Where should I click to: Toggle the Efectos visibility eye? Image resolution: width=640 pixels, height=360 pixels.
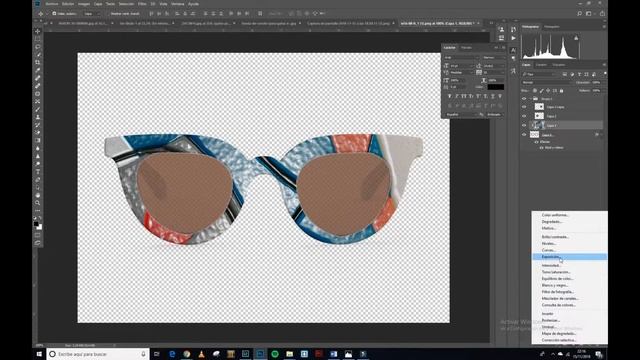tap(536, 142)
